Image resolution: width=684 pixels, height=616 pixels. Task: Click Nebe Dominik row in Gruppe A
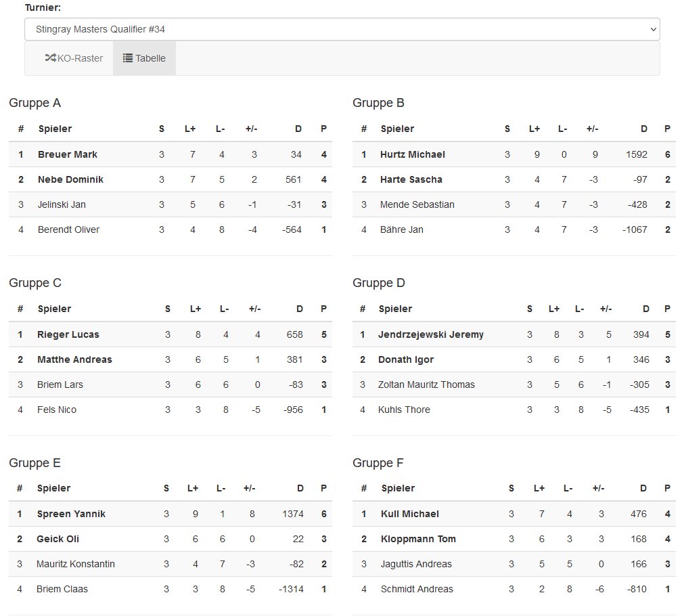70,179
